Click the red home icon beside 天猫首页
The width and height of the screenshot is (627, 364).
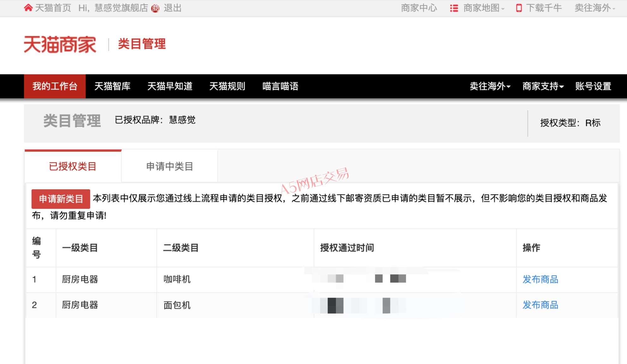click(28, 8)
